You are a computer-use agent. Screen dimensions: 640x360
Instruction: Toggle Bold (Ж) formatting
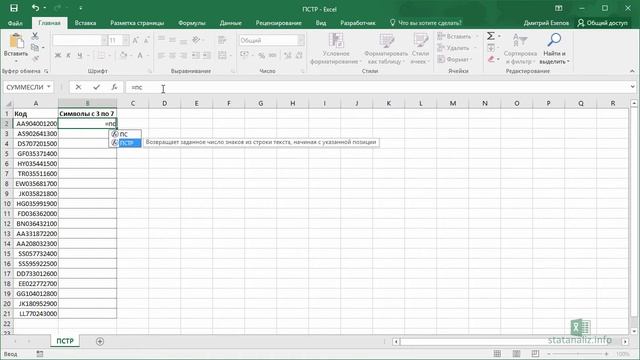coord(58,55)
